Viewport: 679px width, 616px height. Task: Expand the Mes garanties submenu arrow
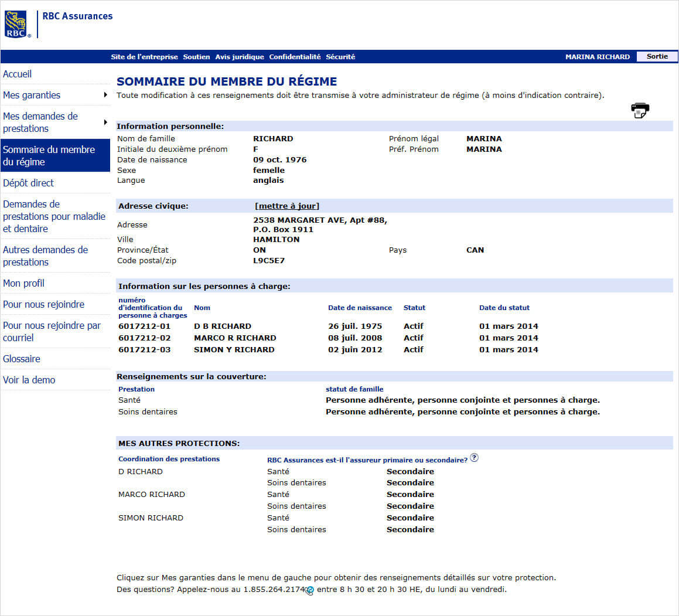(x=105, y=95)
